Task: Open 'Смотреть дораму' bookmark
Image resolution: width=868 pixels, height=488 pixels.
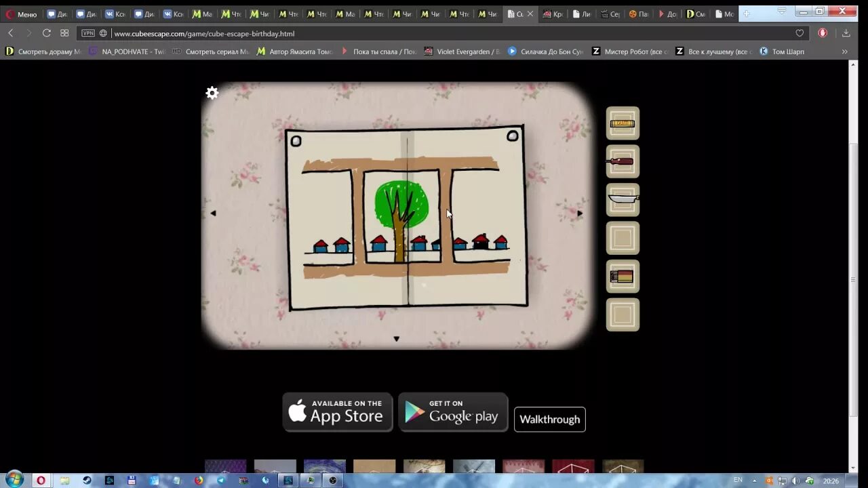Action: [x=43, y=52]
